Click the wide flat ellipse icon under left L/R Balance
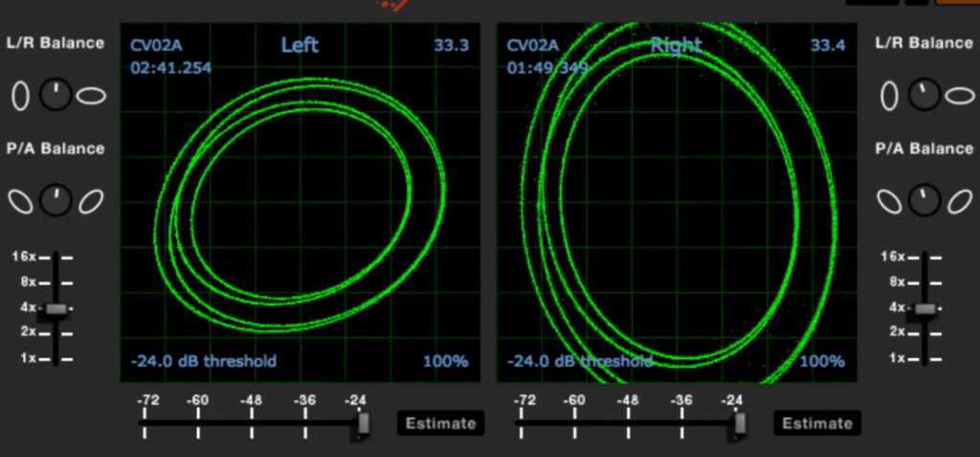Screen dimensions: 980x457 92,95
